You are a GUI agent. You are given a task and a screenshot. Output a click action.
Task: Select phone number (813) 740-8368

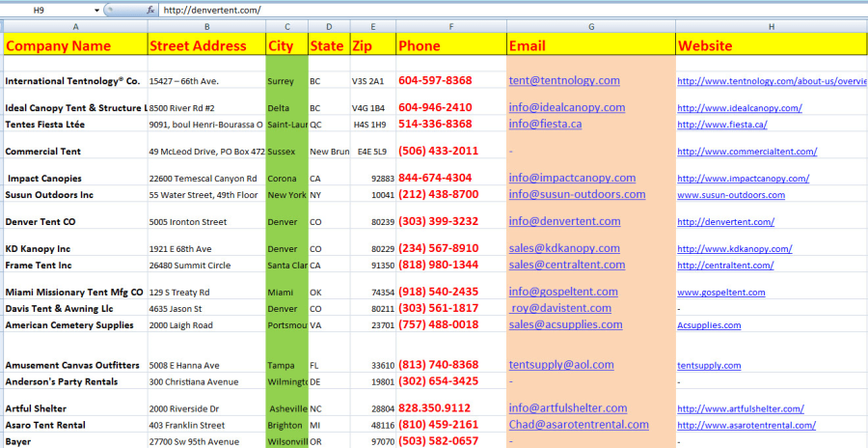[439, 365]
